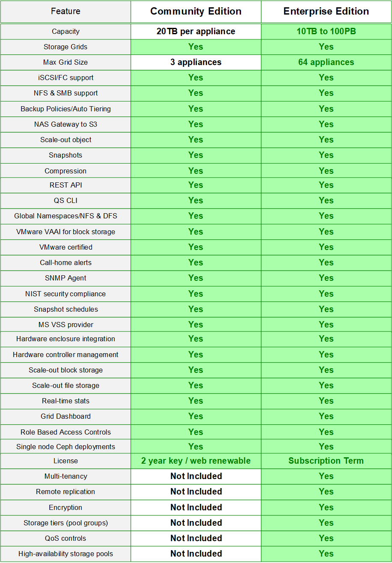Click Enterprise 'Yes' in the QoS controls row

point(326,538)
